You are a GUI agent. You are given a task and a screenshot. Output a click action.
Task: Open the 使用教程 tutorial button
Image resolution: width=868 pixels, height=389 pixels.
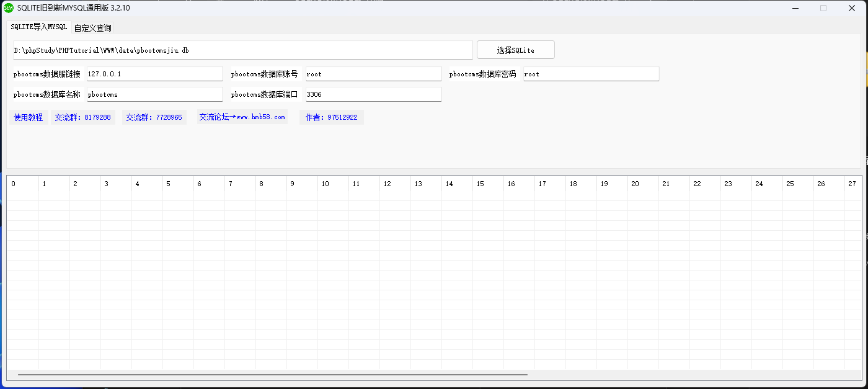coord(28,117)
